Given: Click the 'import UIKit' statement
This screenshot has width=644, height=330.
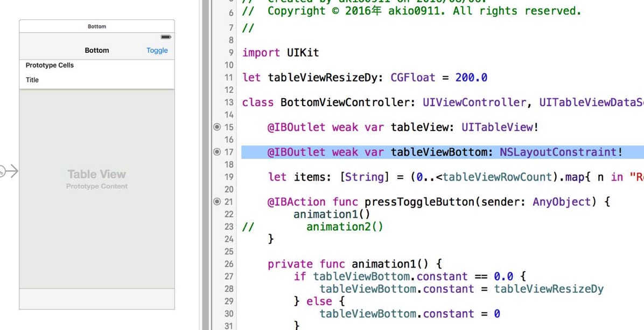Looking at the screenshot, I should tap(281, 53).
